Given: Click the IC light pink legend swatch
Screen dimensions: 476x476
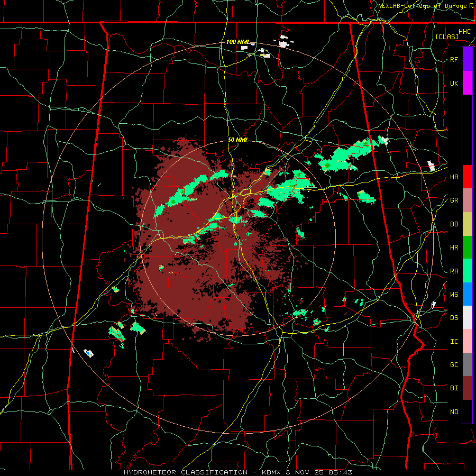Looking at the screenshot, I should coord(467,341).
